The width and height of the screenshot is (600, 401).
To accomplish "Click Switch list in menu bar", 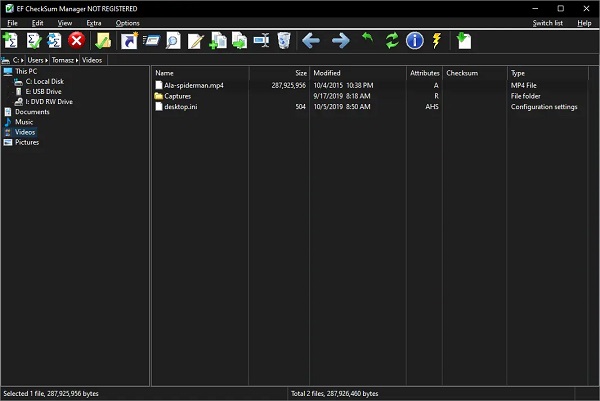I will point(548,23).
